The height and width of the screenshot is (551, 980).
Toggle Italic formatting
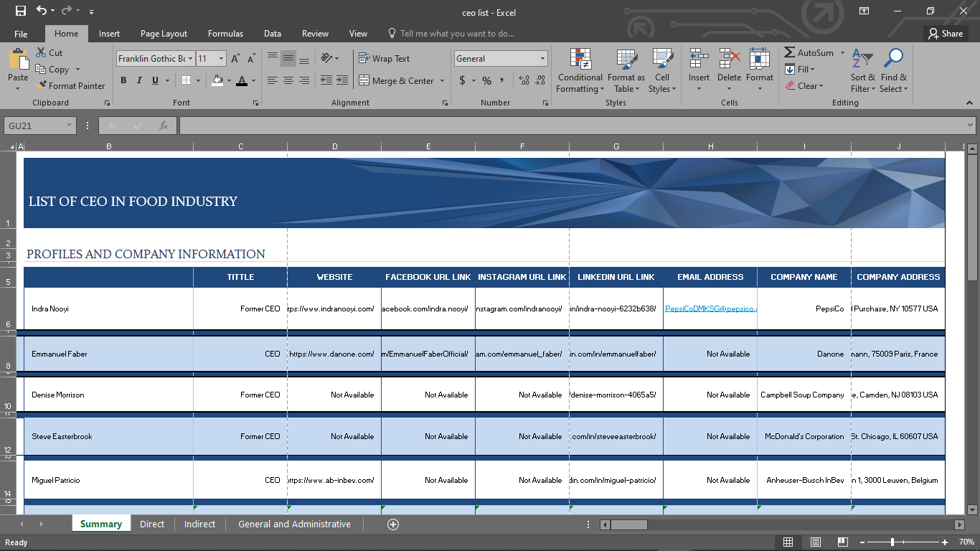[139, 80]
